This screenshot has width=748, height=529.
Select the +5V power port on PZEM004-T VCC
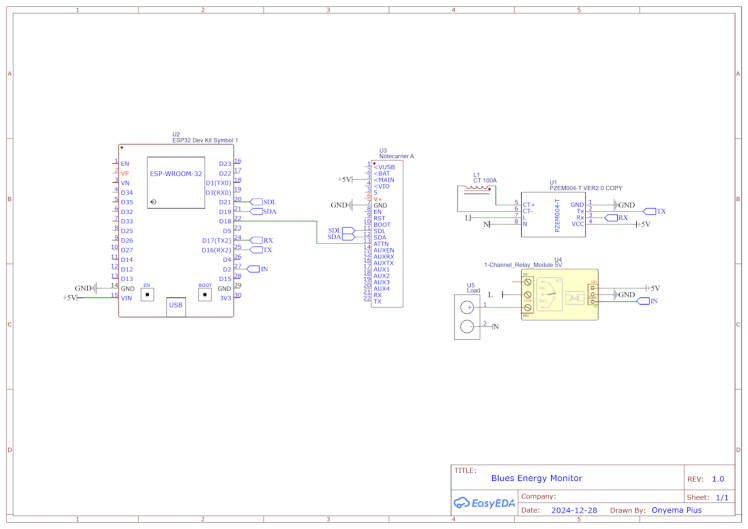coord(644,224)
